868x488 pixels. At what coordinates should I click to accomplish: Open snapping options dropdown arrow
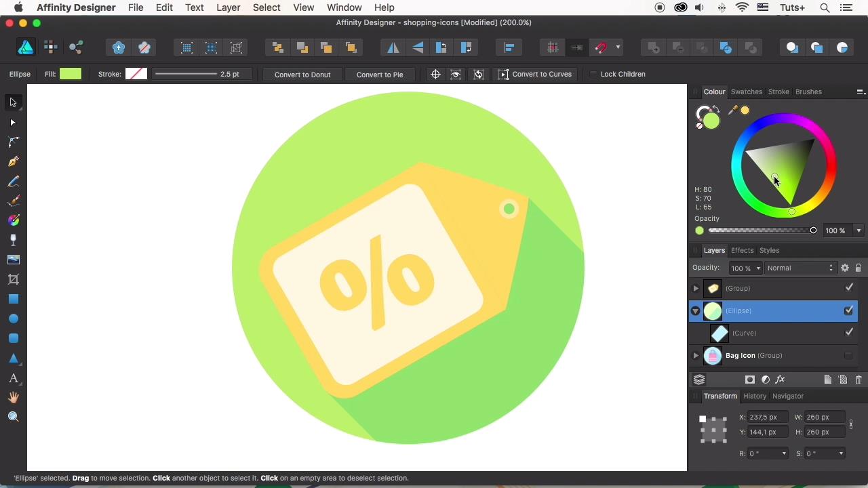coord(618,47)
